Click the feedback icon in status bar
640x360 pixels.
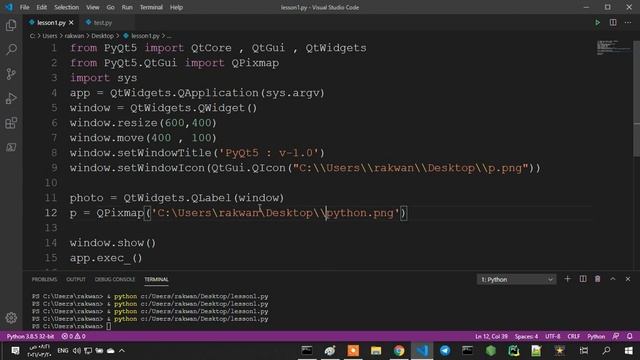[x=616, y=336]
